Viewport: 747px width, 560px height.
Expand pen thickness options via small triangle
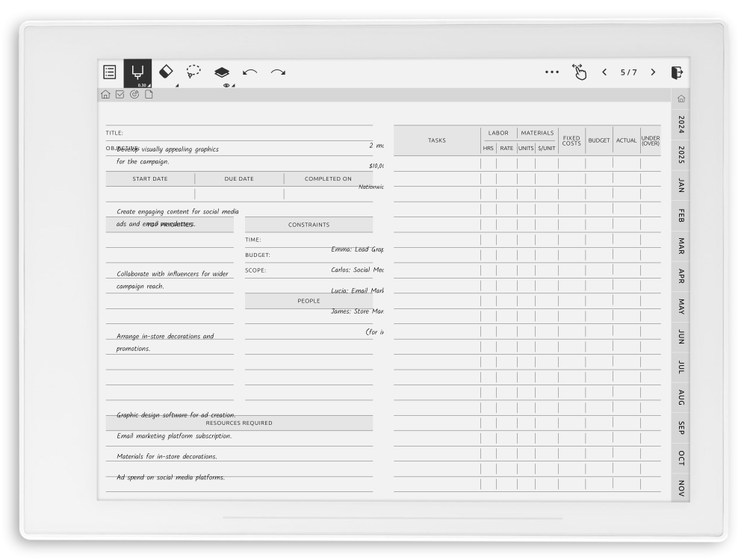149,85
